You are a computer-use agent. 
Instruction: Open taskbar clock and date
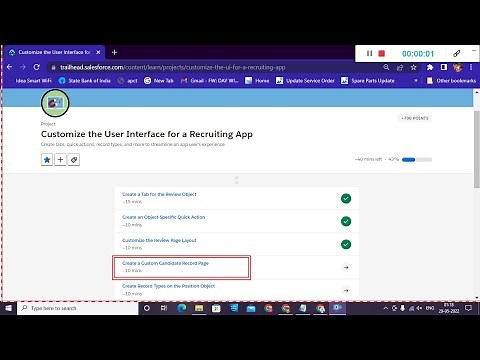[x=449, y=308]
